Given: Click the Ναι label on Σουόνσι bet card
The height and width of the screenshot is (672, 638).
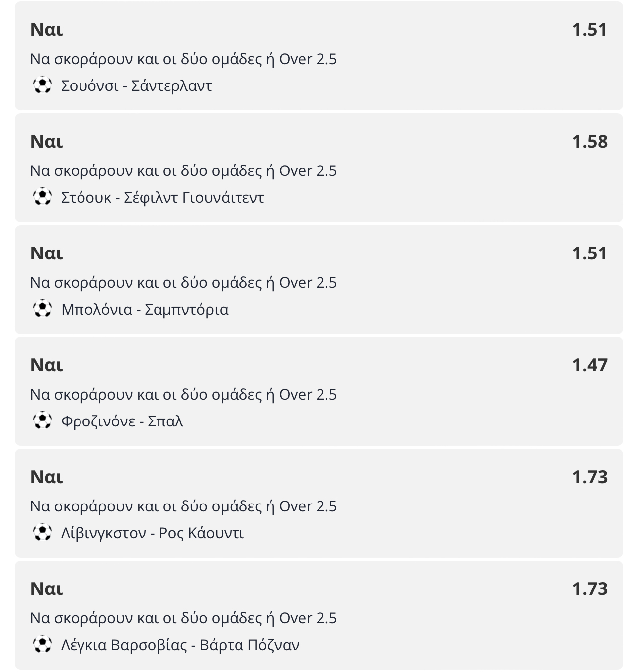Looking at the screenshot, I should 47,29.
